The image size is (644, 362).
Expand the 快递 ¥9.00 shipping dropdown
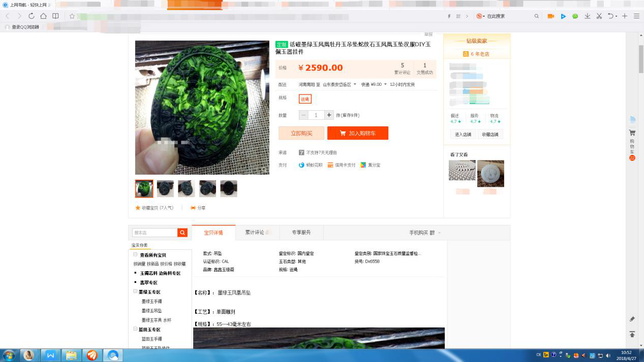pyautogui.click(x=374, y=84)
